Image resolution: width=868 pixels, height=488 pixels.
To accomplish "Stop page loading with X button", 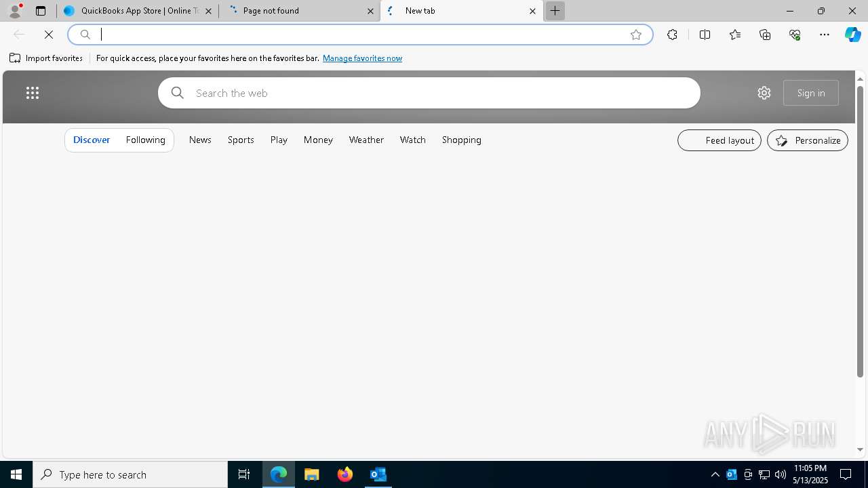I will click(x=49, y=35).
